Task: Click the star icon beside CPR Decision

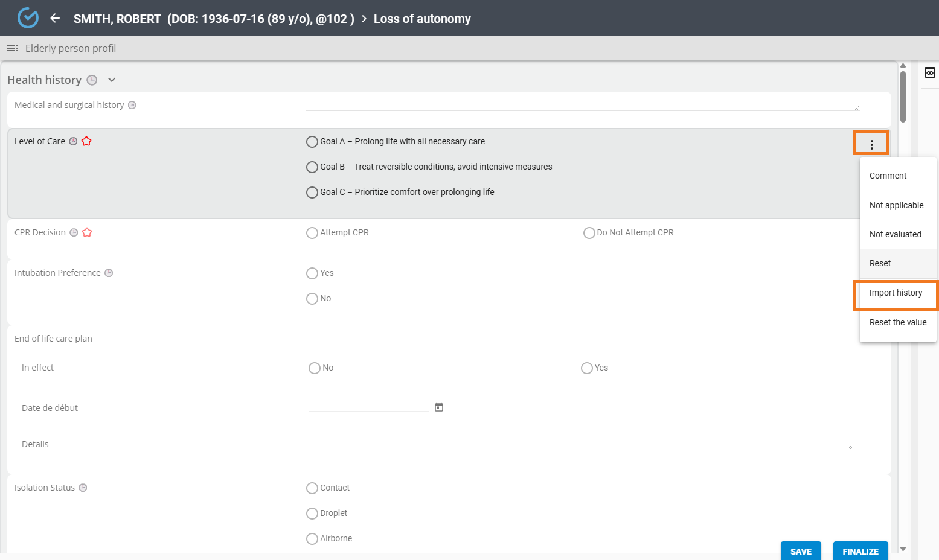Action: 87,232
